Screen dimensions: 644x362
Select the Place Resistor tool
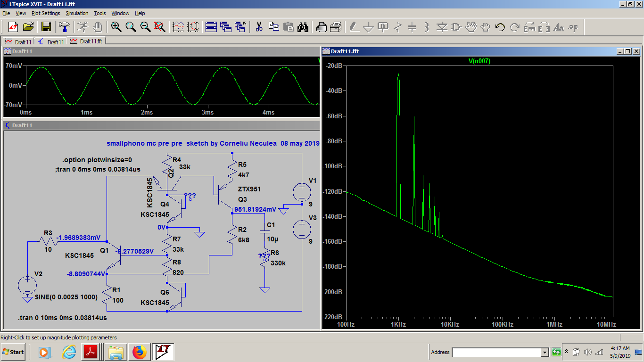pyautogui.click(x=397, y=27)
